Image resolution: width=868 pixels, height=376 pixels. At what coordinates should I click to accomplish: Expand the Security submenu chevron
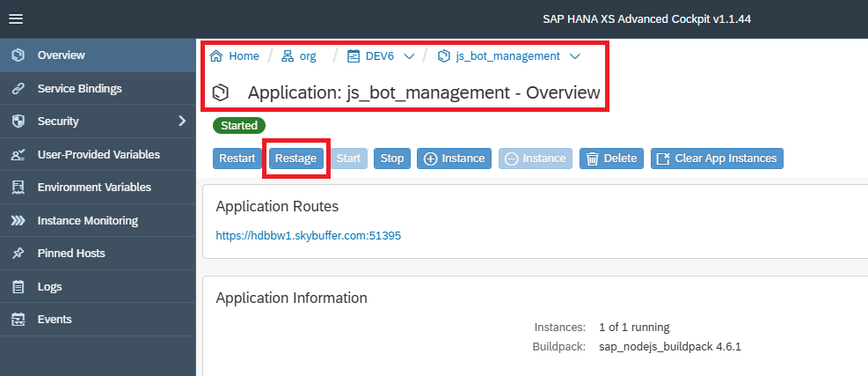(x=182, y=121)
